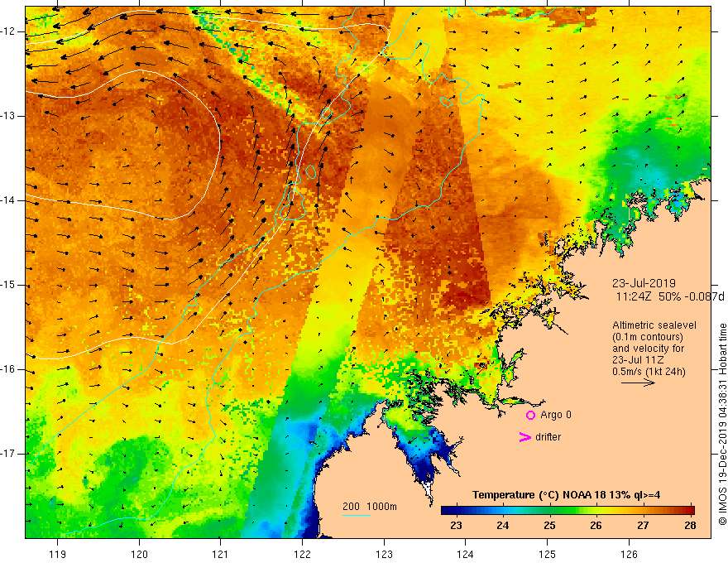The width and height of the screenshot is (728, 563).
Task: Click longitude axis label '120'
Action: (x=139, y=554)
